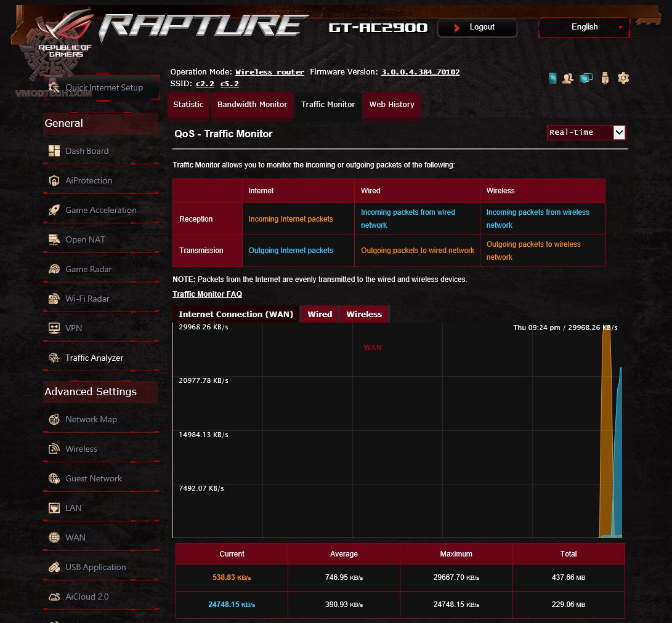Open the Wi-Fi Radar menu item
The width and height of the screenshot is (672, 623).
tap(101, 299)
